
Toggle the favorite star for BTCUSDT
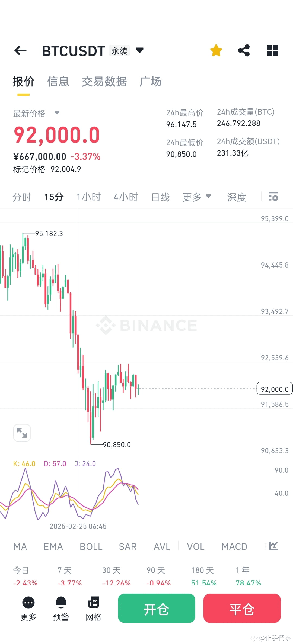tap(216, 50)
